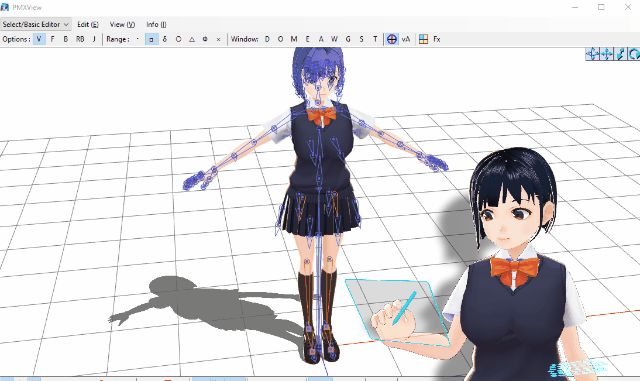The image size is (640, 381).
Task: Open the M window from Window toolbar
Action: click(294, 39)
